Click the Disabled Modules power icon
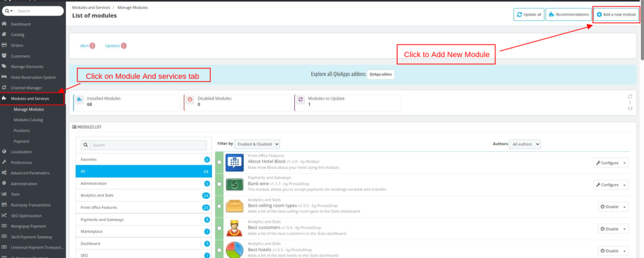 point(190,99)
